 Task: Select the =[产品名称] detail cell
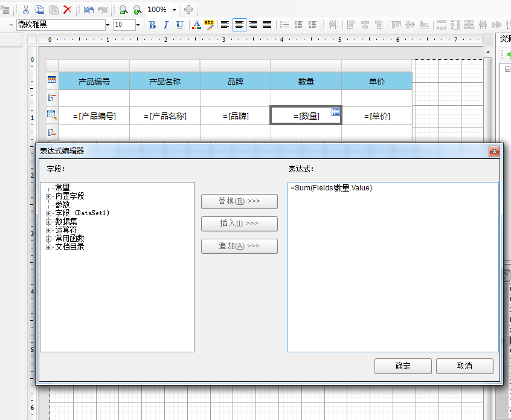click(165, 116)
